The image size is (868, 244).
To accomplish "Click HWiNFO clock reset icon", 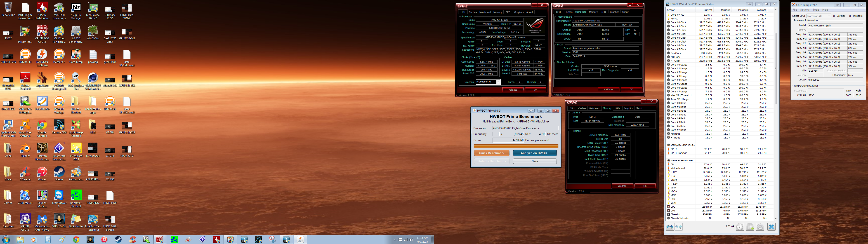I will [x=740, y=227].
